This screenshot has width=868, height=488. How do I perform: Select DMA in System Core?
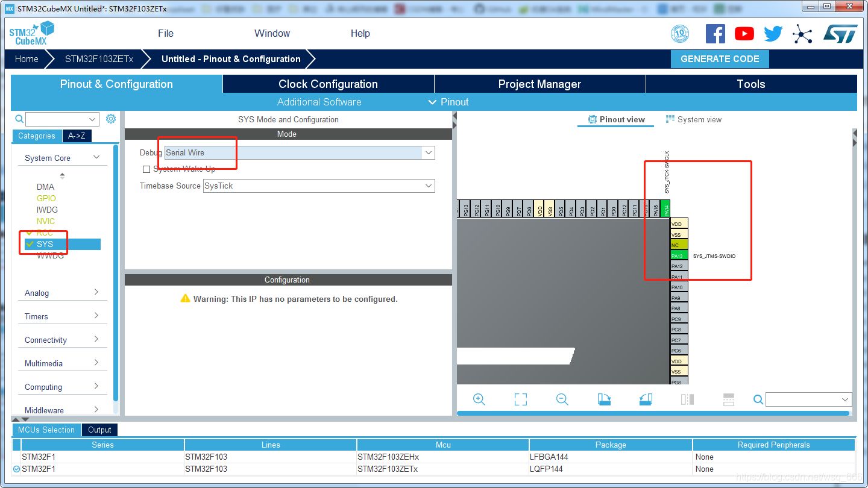(45, 187)
